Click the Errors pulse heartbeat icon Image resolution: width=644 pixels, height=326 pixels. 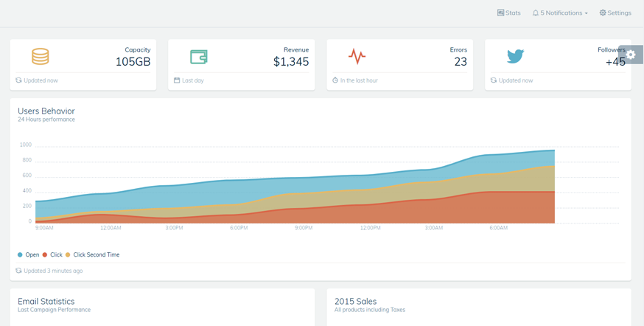pyautogui.click(x=357, y=56)
